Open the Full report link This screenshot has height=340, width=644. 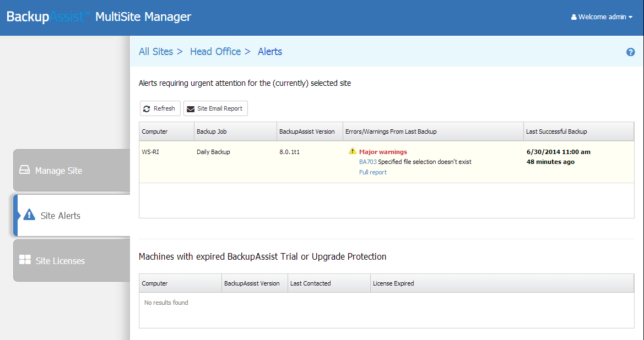click(x=373, y=172)
